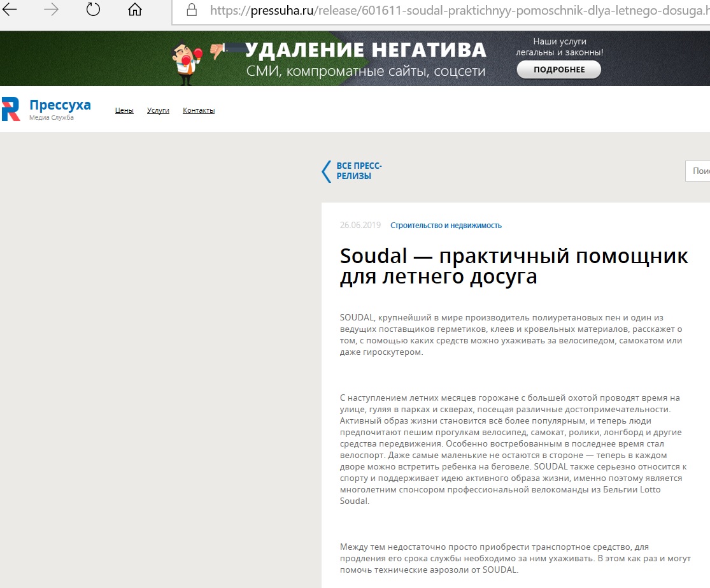Click the red-blue R Прессуха logo icon

point(11,109)
